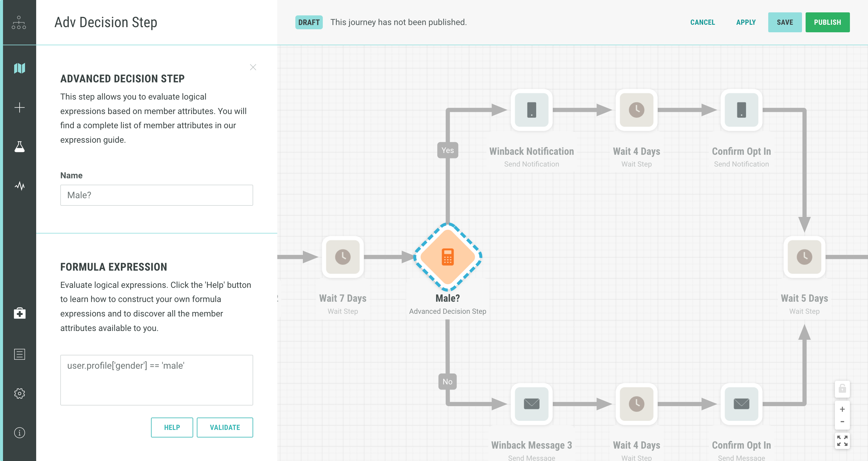The image size is (868, 461).
Task: Open the activity pulse icon in sidebar
Action: point(20,186)
